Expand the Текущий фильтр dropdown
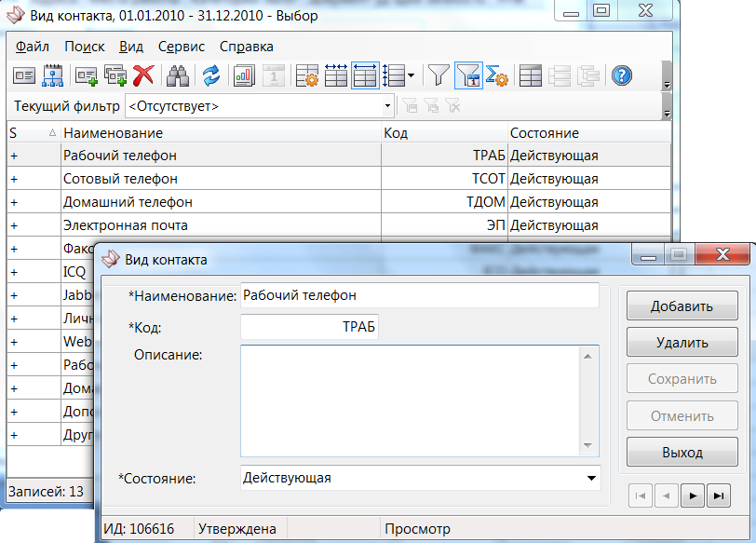 point(388,106)
